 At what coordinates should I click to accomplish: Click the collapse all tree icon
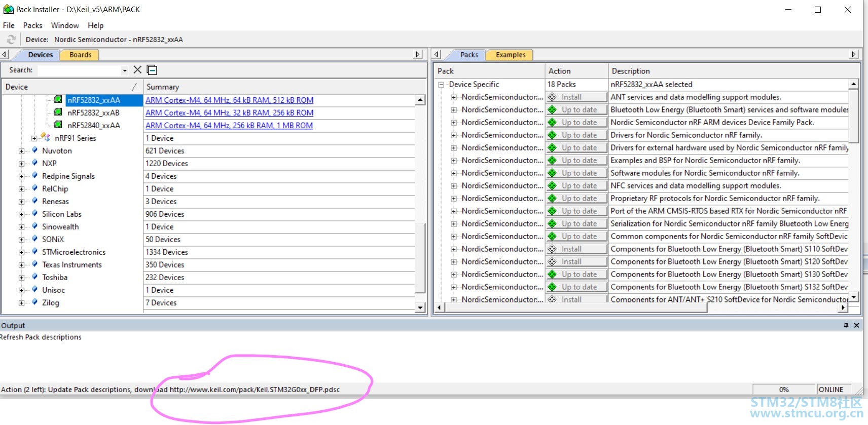[x=152, y=70]
